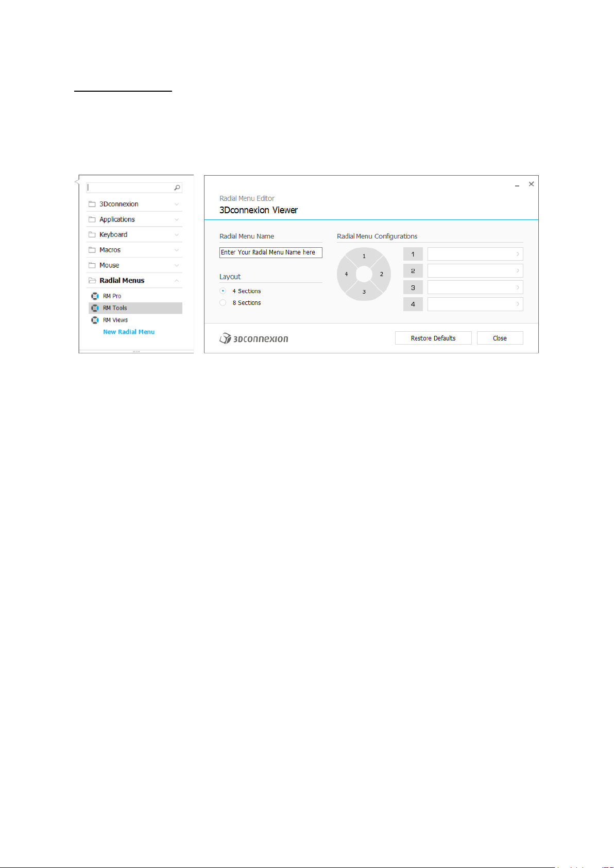The width and height of the screenshot is (614, 868).
Task: Click the Mouse folder icon
Action: pyautogui.click(x=92, y=265)
